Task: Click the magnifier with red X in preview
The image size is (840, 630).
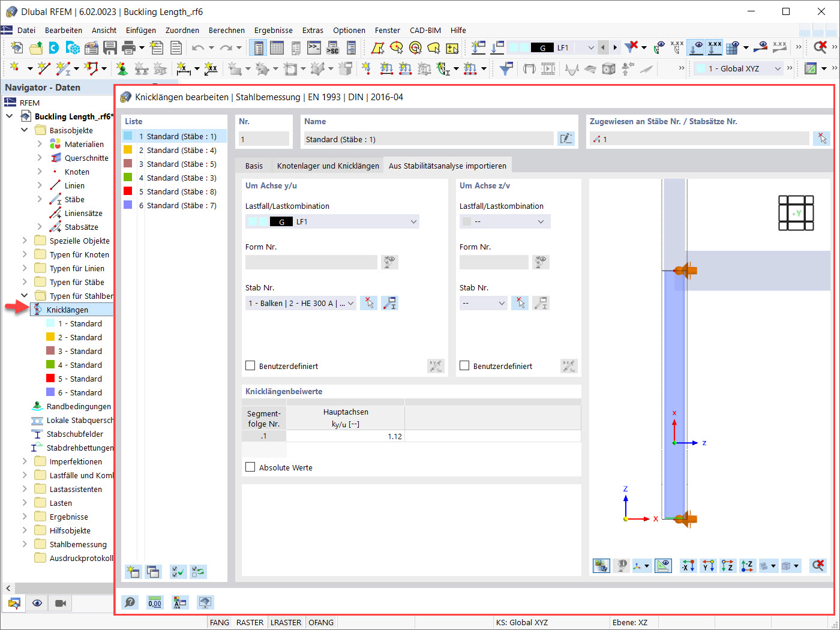Action: (x=818, y=565)
